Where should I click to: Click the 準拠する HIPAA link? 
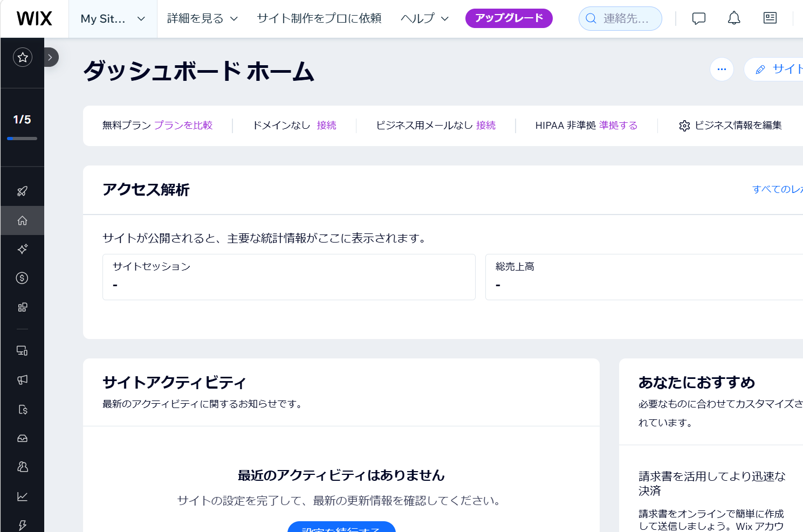(x=618, y=125)
